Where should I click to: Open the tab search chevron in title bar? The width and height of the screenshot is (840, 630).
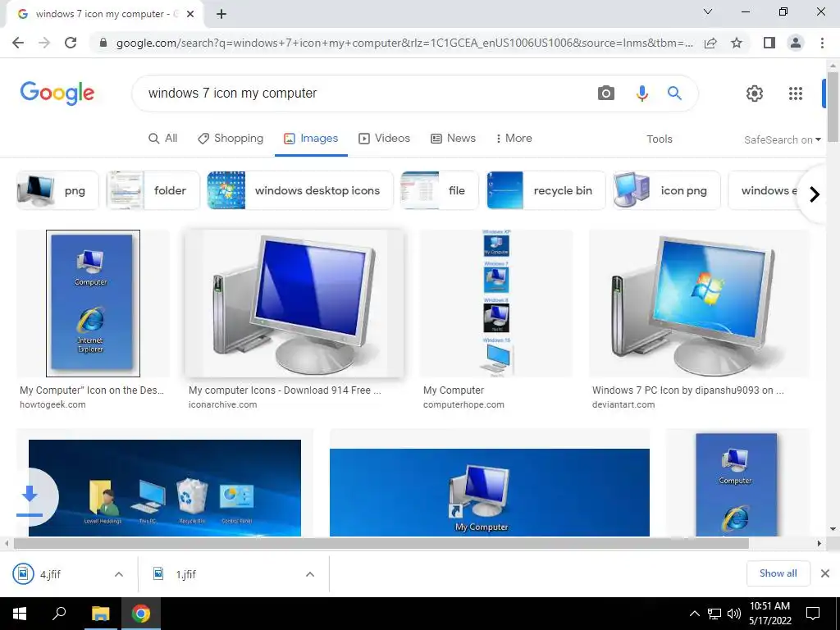click(708, 11)
